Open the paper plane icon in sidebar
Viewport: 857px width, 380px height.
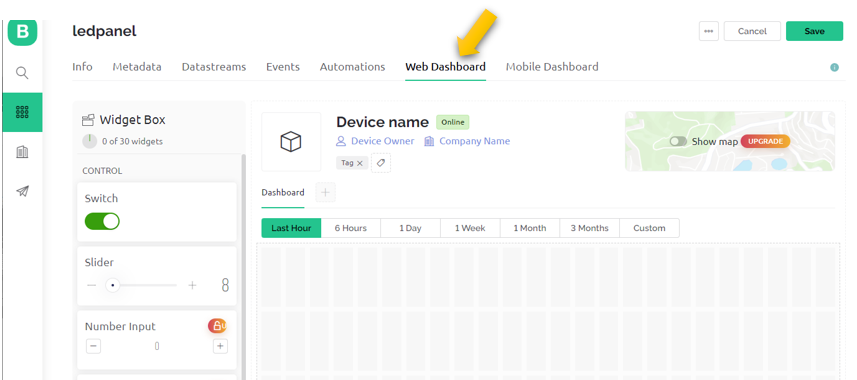point(22,191)
